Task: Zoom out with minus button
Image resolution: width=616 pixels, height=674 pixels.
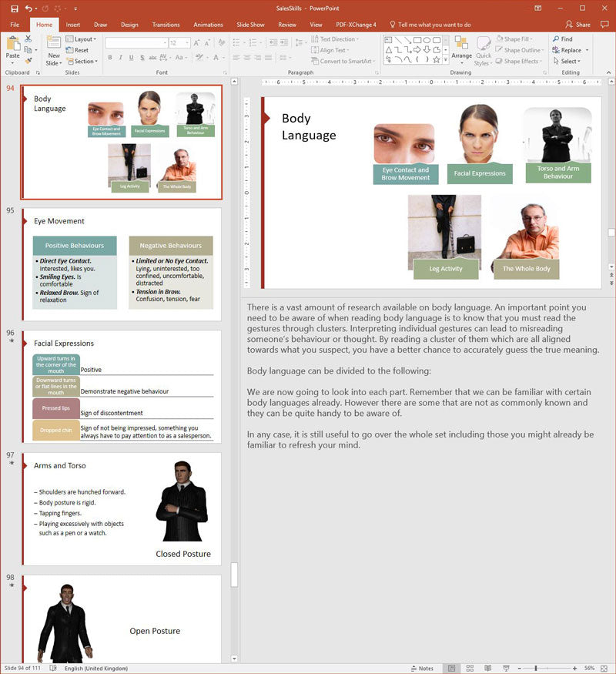Action: 519,668
